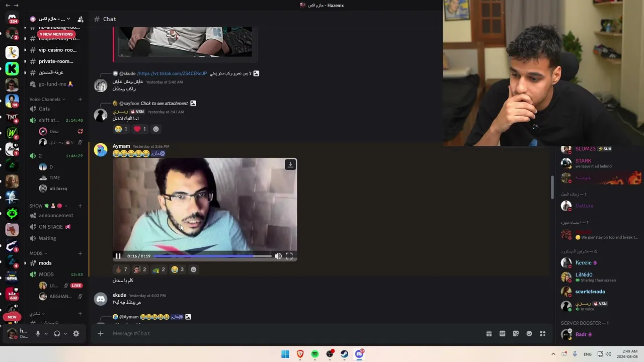The width and height of the screenshot is (644, 362).
Task: Open the TNT server
Action: (12, 117)
